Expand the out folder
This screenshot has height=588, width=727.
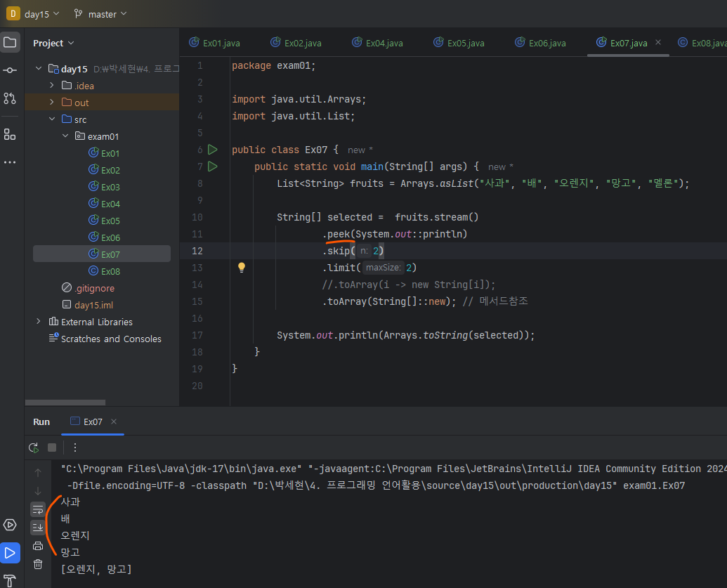(x=52, y=102)
